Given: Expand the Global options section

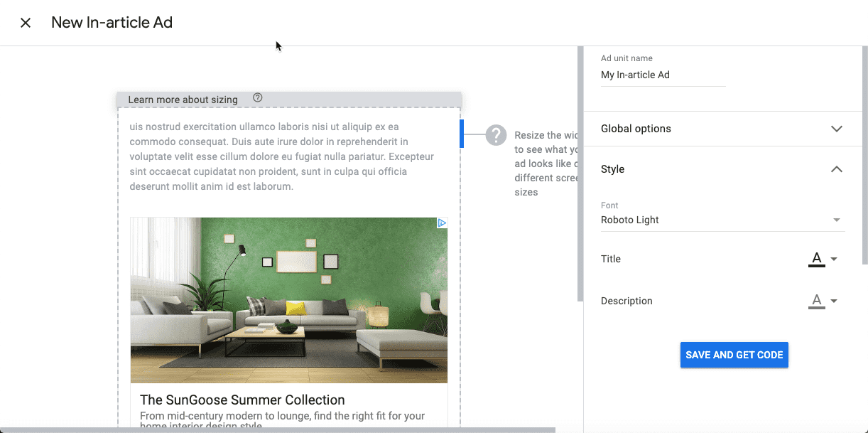Looking at the screenshot, I should coord(836,129).
